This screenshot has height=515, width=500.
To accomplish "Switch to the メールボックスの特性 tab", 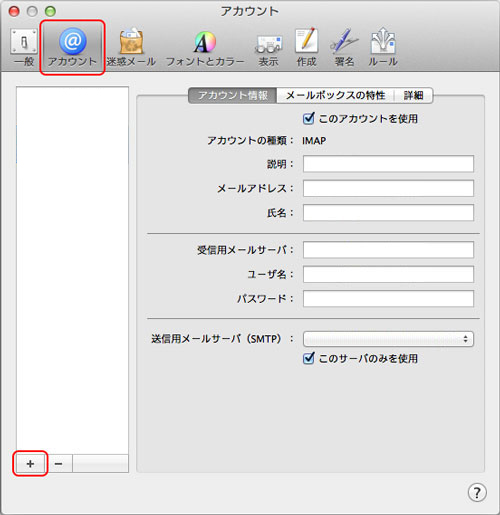I will point(335,95).
